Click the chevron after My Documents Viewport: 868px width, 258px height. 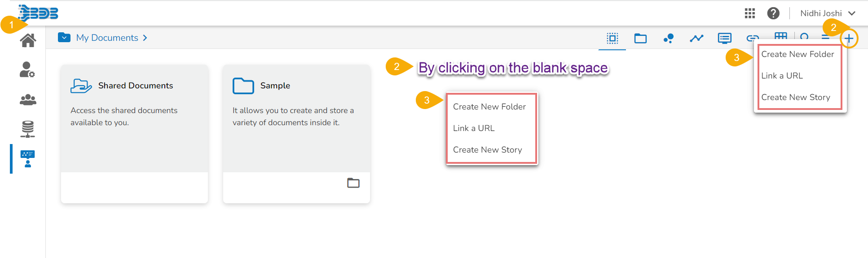pyautogui.click(x=145, y=38)
